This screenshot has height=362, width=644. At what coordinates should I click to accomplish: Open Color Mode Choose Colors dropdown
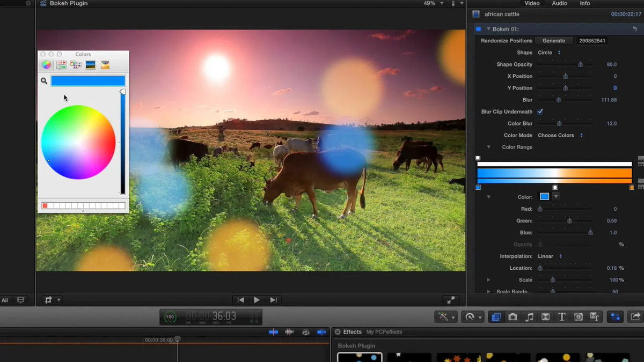pyautogui.click(x=560, y=135)
